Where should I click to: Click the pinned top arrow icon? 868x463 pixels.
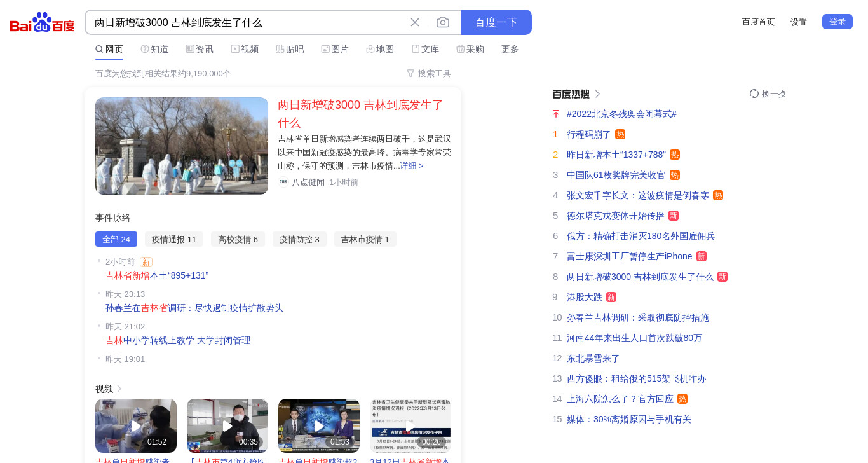pyautogui.click(x=556, y=114)
